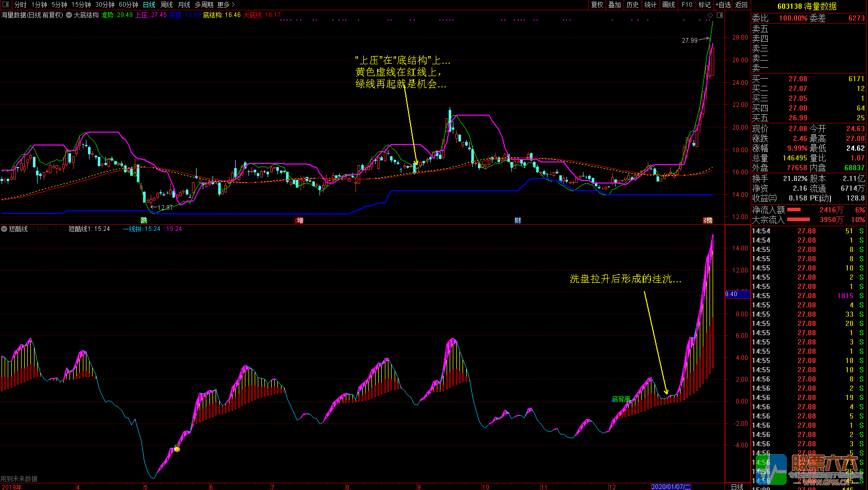Expand 更多 period options
This screenshot has height=490, width=868.
tap(226, 5)
